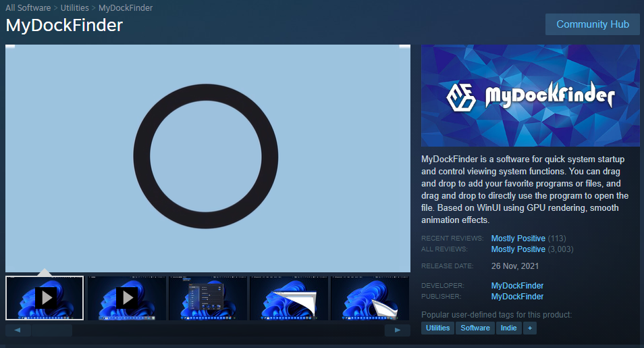Open the Utilities breadcrumb link
This screenshot has width=644, height=348.
click(x=74, y=8)
